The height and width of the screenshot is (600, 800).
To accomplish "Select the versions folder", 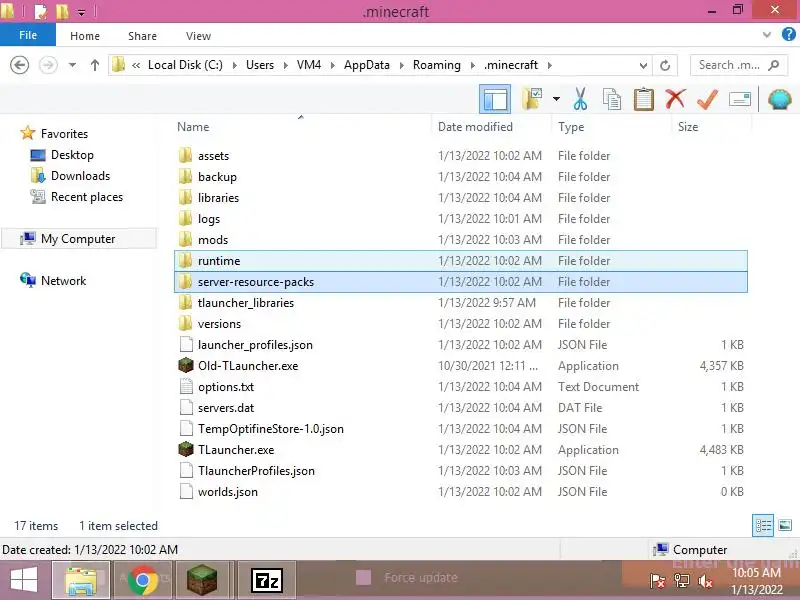I will pos(461,323).
